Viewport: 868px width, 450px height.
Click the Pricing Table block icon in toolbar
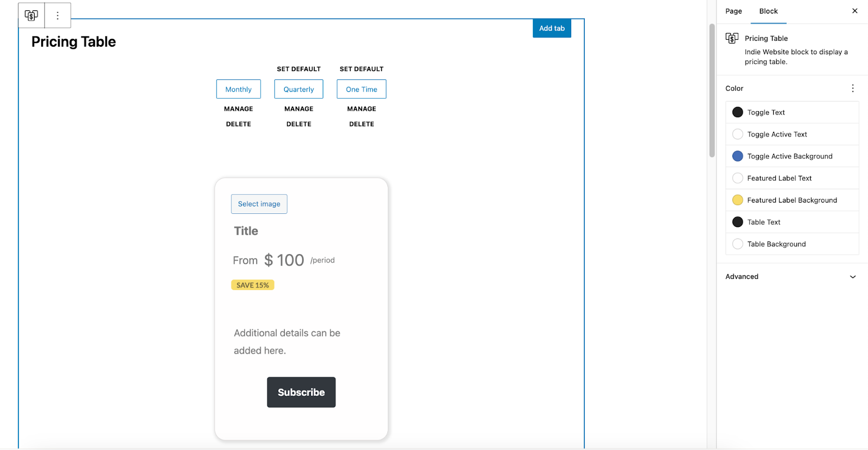(31, 16)
